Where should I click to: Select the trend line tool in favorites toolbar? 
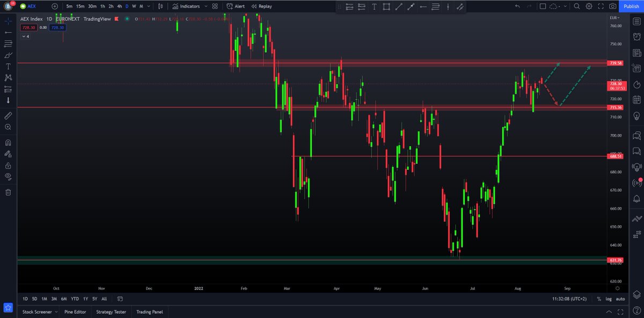pos(398,7)
